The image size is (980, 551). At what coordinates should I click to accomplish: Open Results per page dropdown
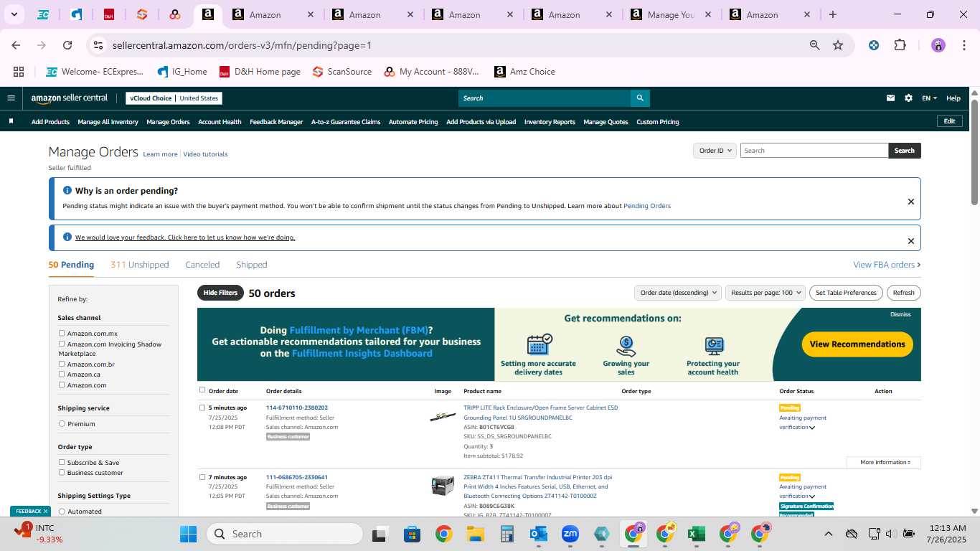tap(765, 293)
